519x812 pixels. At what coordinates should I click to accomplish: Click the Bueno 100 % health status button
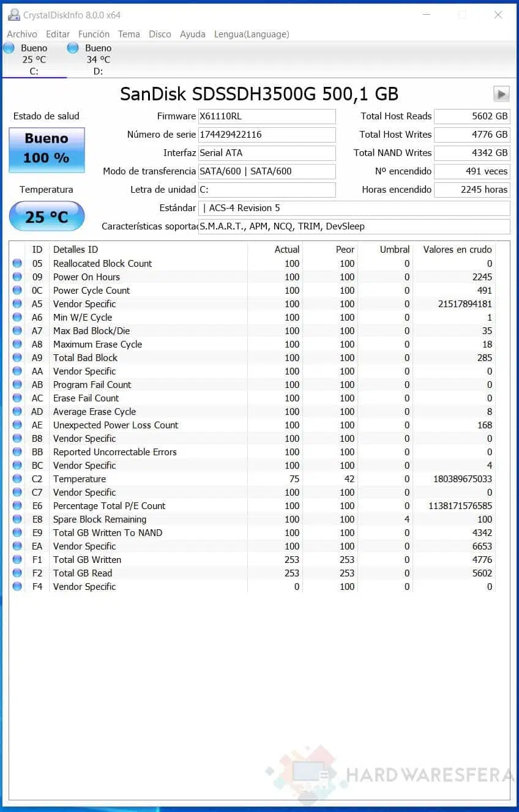click(x=47, y=149)
